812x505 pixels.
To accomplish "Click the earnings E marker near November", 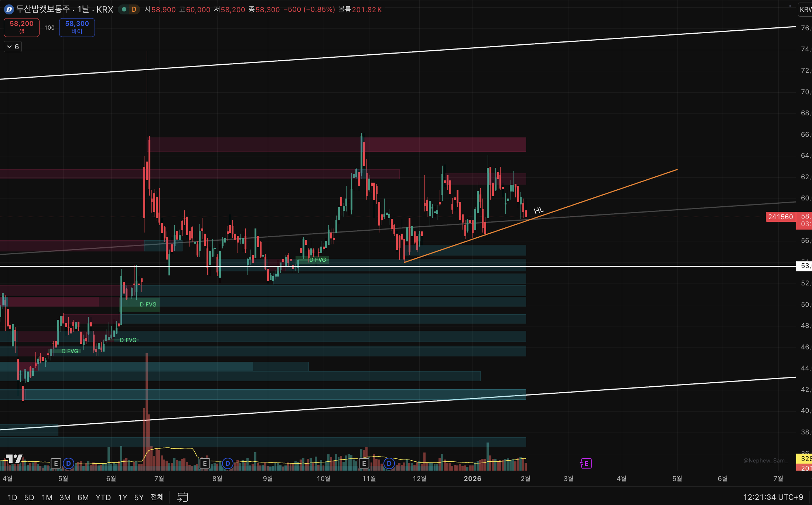I will click(x=364, y=463).
